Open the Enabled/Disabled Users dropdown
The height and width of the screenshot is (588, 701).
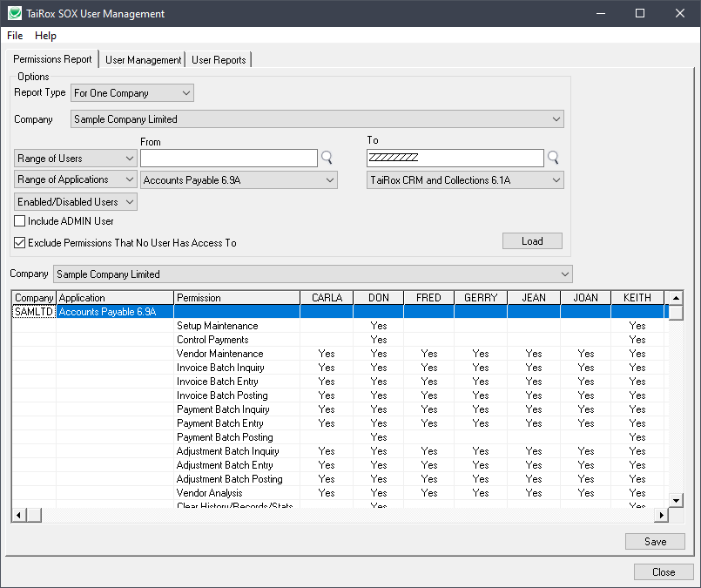coord(76,202)
